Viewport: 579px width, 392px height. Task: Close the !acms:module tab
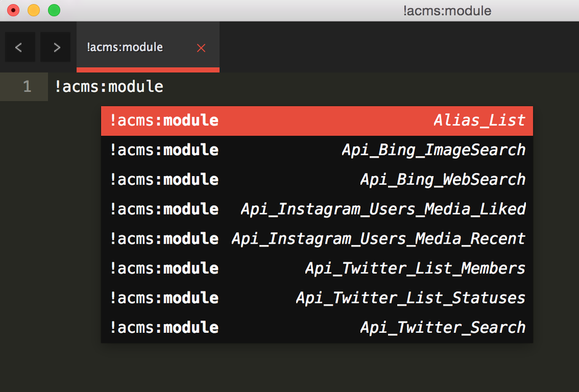(x=201, y=48)
